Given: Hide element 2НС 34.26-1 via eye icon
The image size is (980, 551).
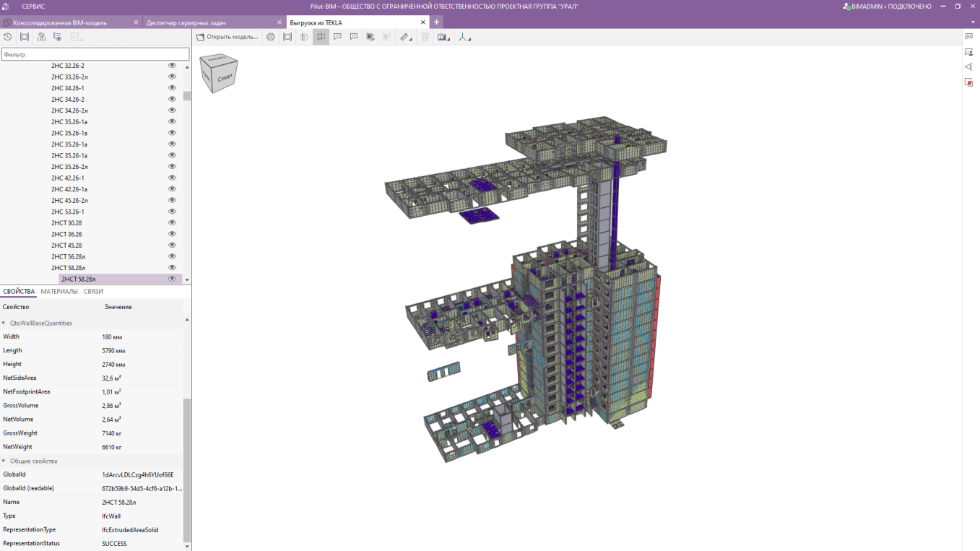Looking at the screenshot, I should click(x=172, y=88).
